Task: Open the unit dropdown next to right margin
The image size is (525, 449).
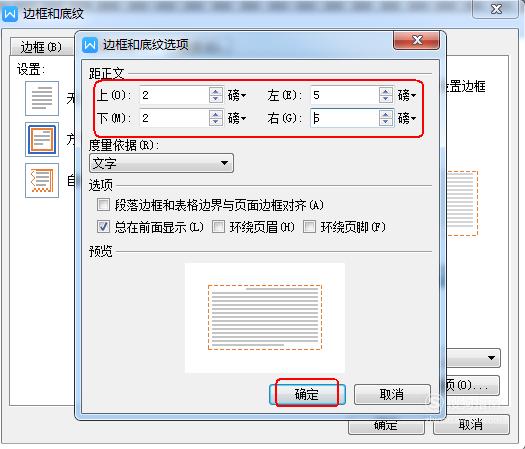Action: tap(407, 118)
